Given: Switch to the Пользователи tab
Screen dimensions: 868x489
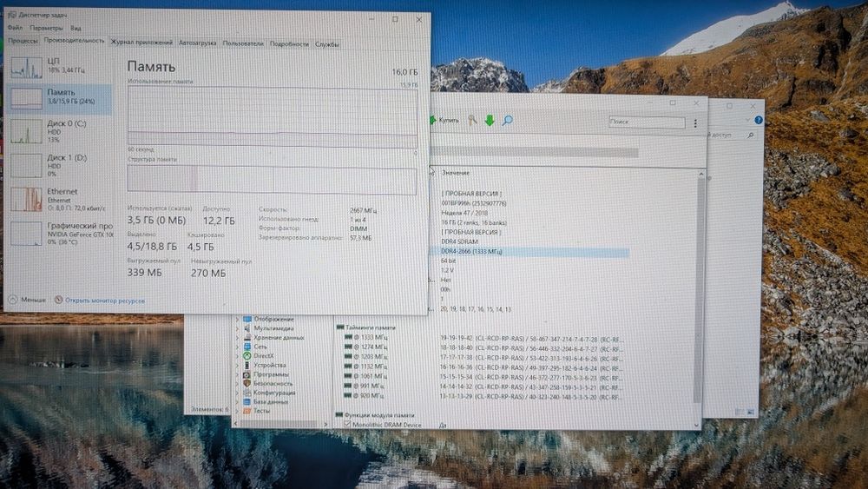Looking at the screenshot, I should click(243, 43).
